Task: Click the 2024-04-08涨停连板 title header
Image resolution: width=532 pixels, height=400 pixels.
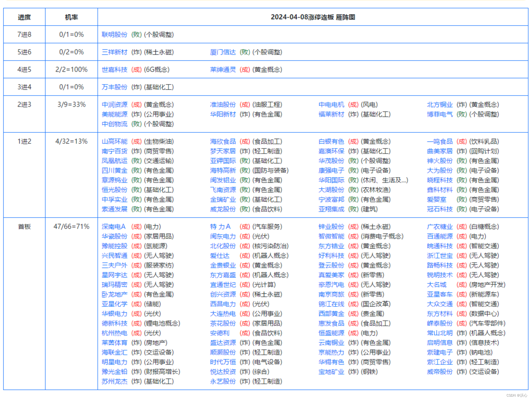Action: point(313,17)
